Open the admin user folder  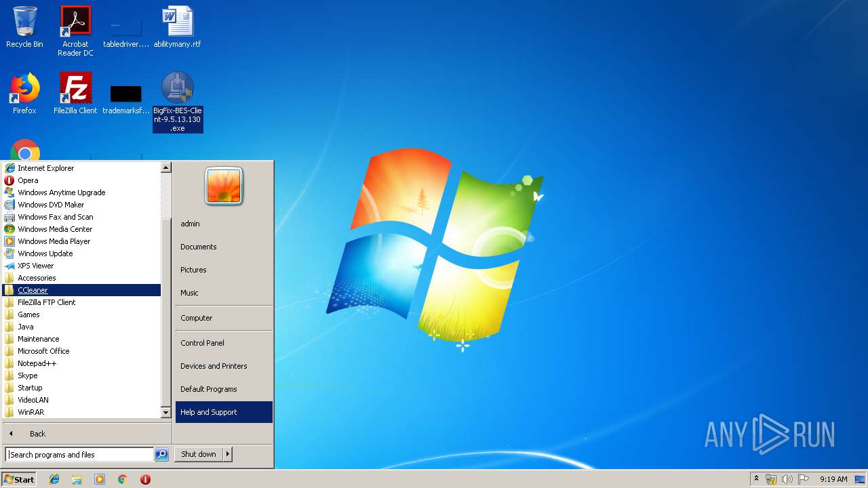click(x=224, y=224)
